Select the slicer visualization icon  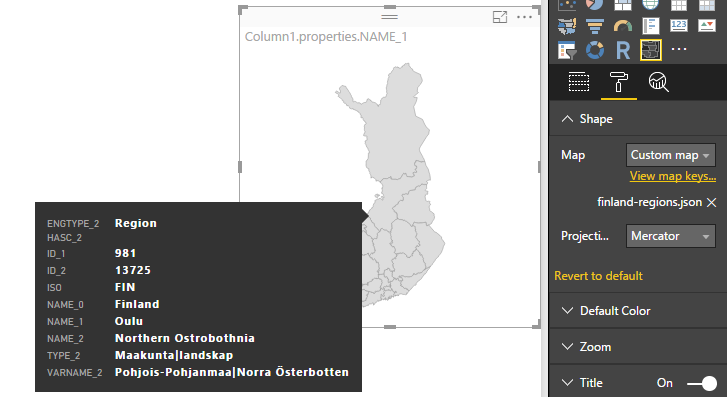(567, 50)
